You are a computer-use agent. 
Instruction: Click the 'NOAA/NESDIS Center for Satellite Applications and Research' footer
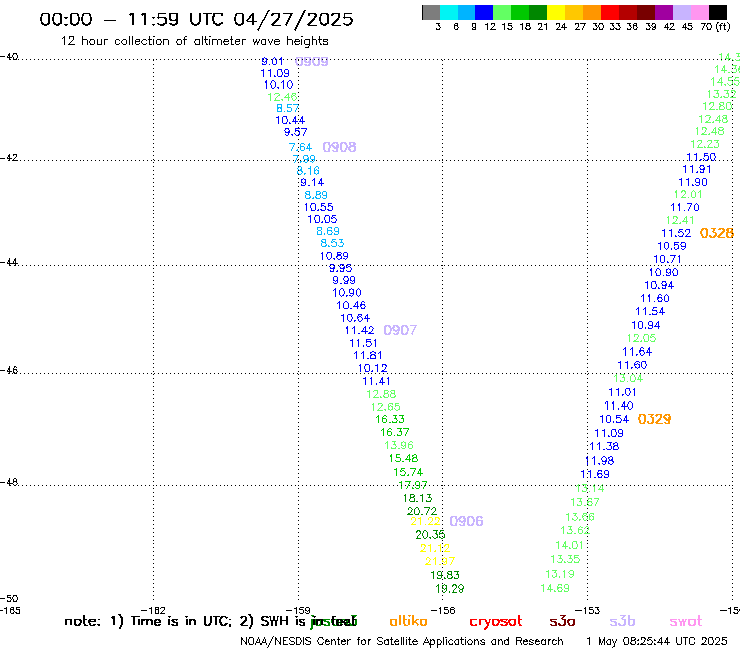click(x=402, y=642)
